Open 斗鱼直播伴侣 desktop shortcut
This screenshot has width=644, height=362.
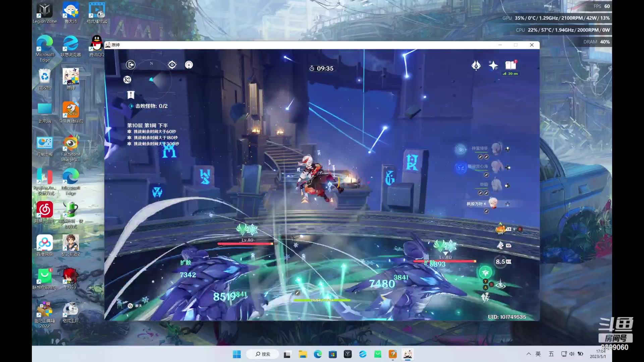71,113
